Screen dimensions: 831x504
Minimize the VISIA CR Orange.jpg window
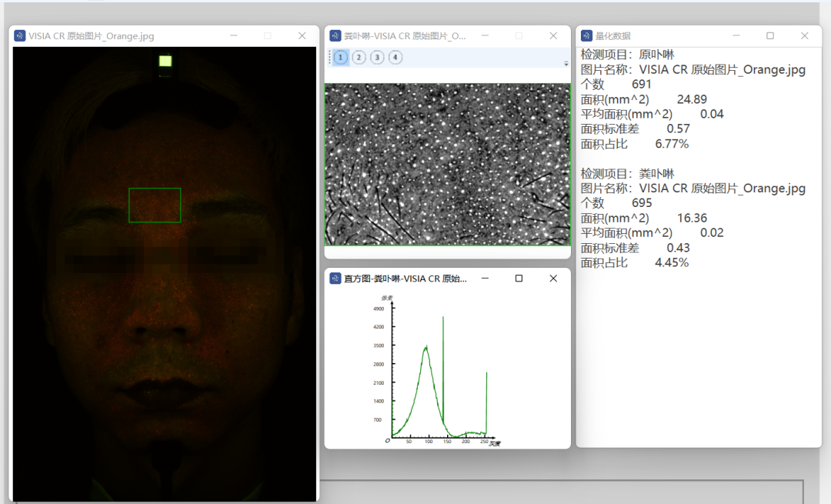coord(234,35)
